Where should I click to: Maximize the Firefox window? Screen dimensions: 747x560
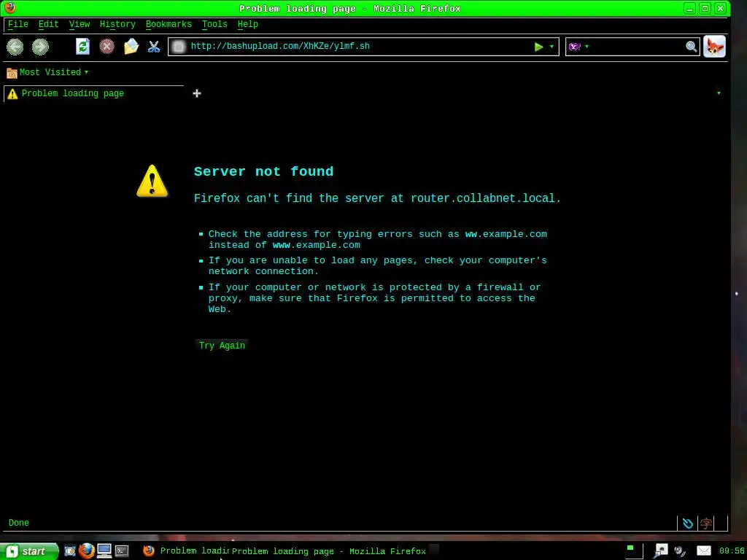705,8
